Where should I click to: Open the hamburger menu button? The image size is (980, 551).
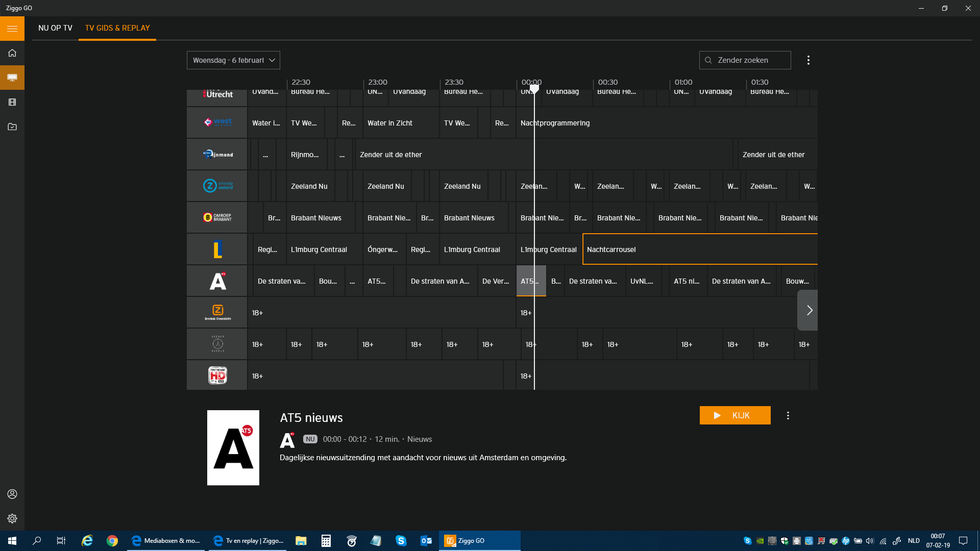pyautogui.click(x=12, y=29)
